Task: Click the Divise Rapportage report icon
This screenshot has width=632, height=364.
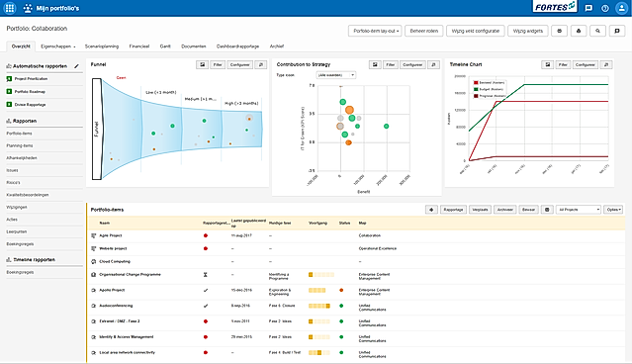Action: point(9,105)
